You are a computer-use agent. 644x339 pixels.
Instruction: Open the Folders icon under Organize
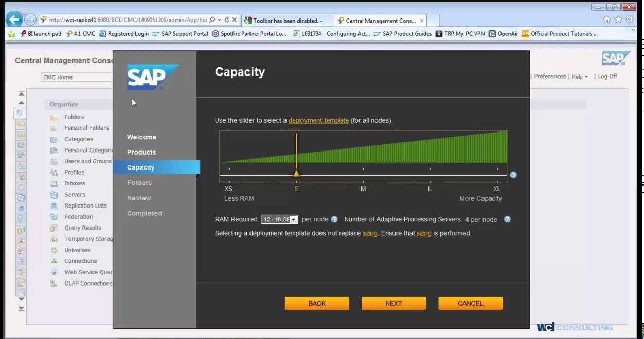pos(53,117)
